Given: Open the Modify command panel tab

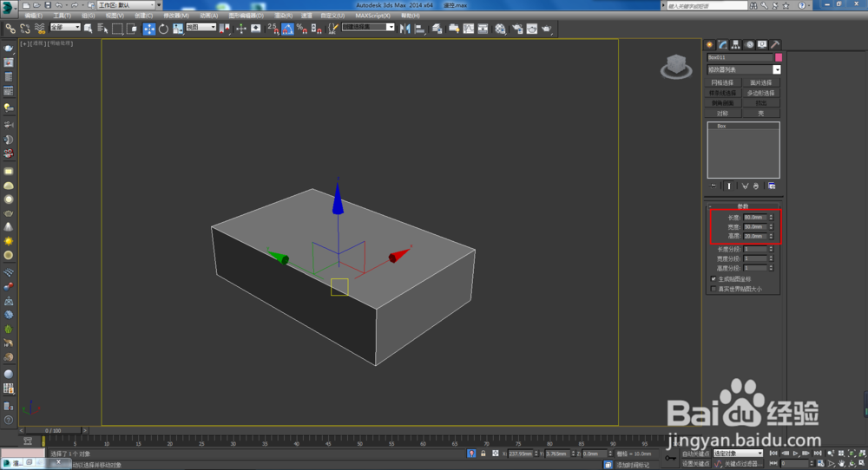Looking at the screenshot, I should coord(723,45).
